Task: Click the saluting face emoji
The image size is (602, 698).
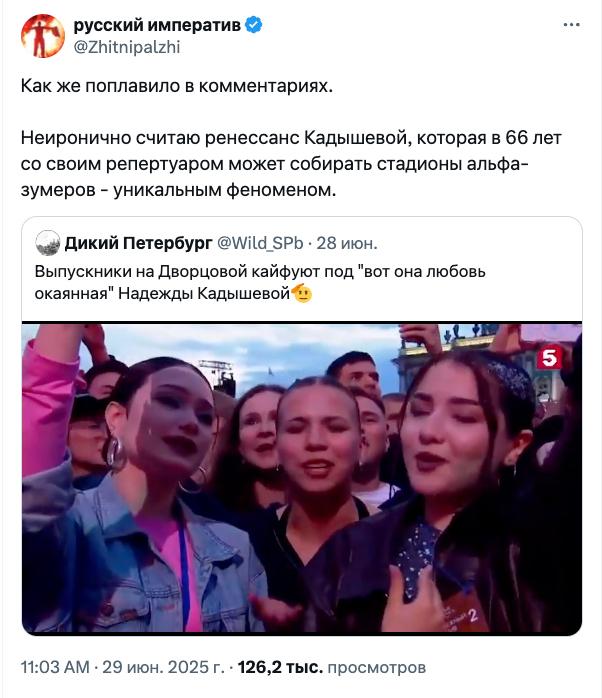Action: pyautogui.click(x=302, y=293)
